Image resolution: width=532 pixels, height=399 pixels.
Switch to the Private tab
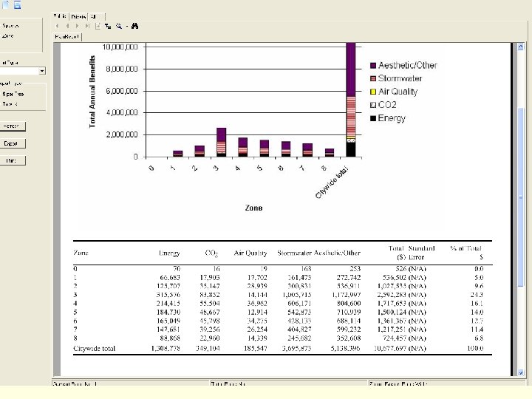[x=78, y=16]
